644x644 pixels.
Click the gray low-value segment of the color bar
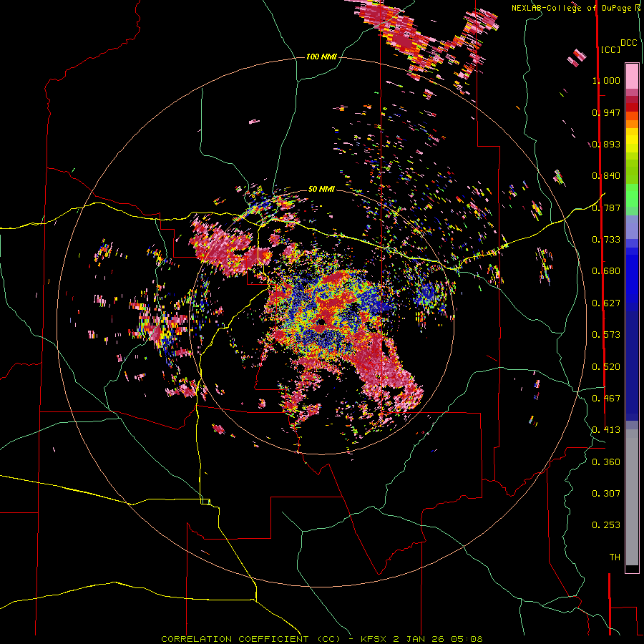(632, 497)
